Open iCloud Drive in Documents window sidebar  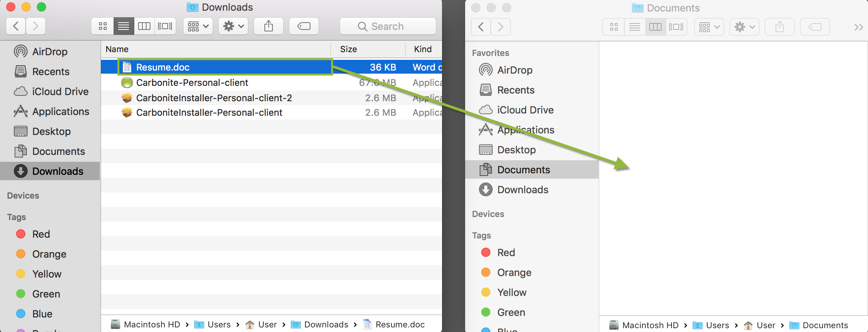(532, 110)
